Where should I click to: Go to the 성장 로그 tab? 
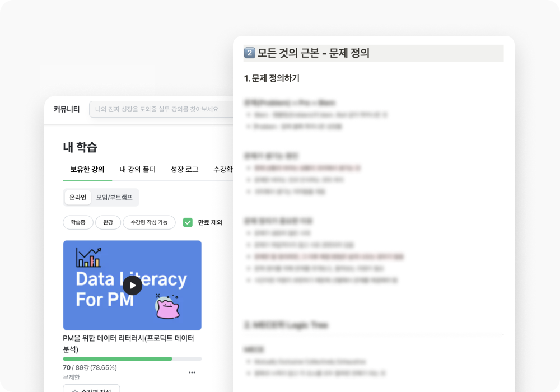click(184, 169)
